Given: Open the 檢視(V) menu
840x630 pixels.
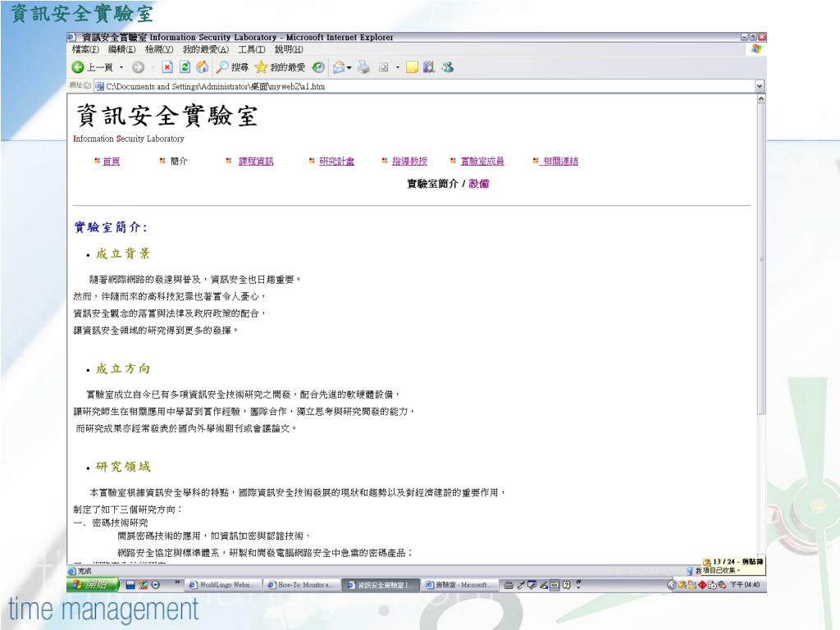Looking at the screenshot, I should [x=158, y=49].
